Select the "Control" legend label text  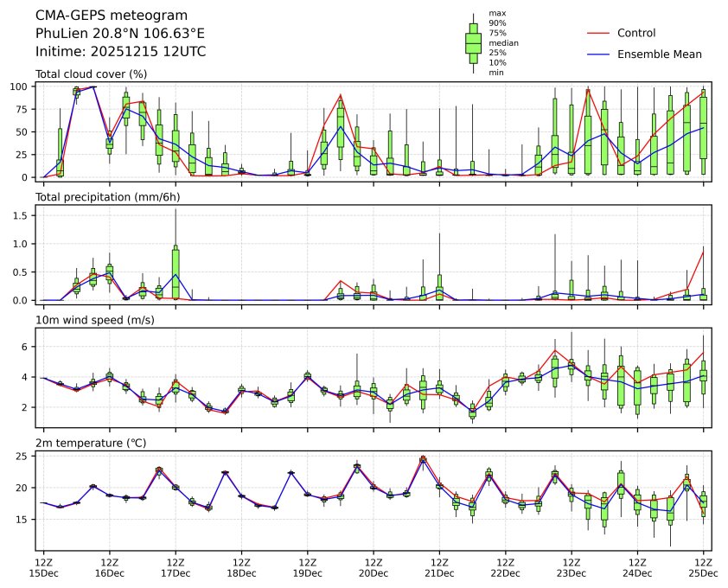click(636, 33)
